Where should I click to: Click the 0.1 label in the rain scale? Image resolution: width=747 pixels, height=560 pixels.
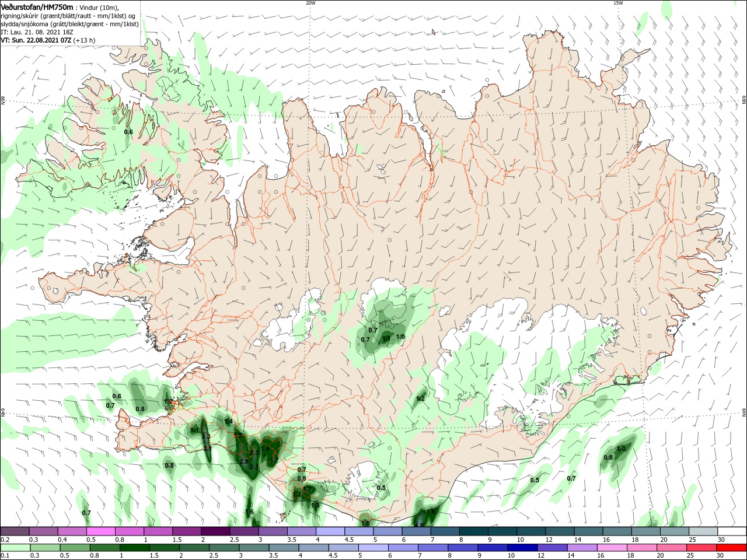[x=5, y=555]
